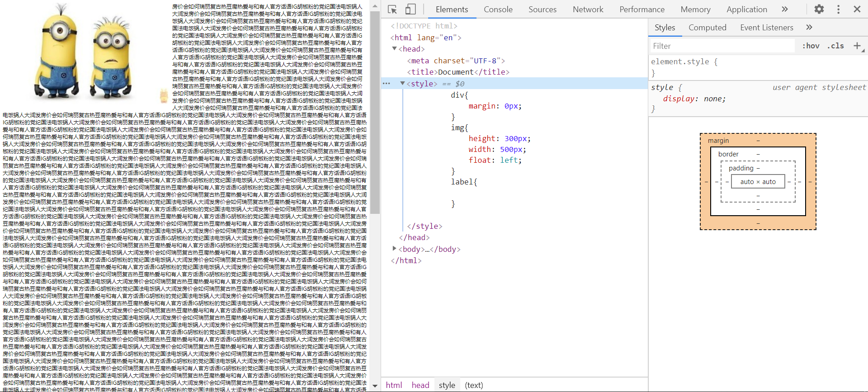Image resolution: width=868 pixels, height=392 pixels.
Task: Switch to the Console tab
Action: (498, 9)
